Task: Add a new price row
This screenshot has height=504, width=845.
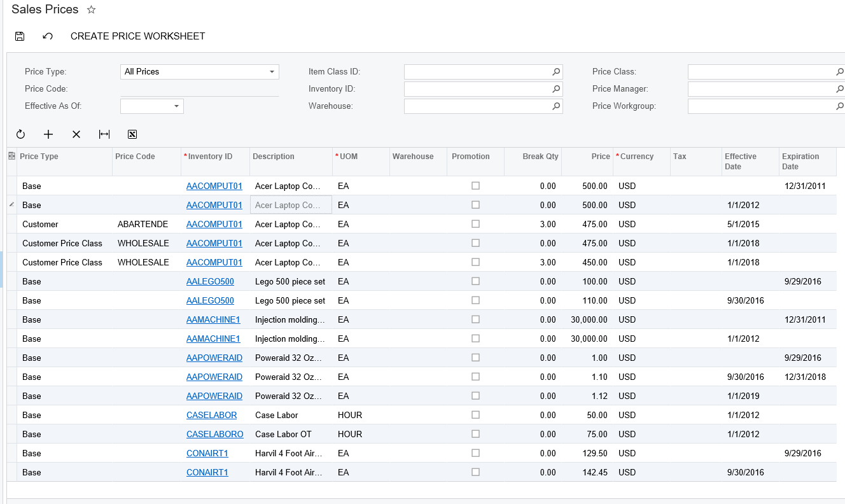Action: [48, 134]
